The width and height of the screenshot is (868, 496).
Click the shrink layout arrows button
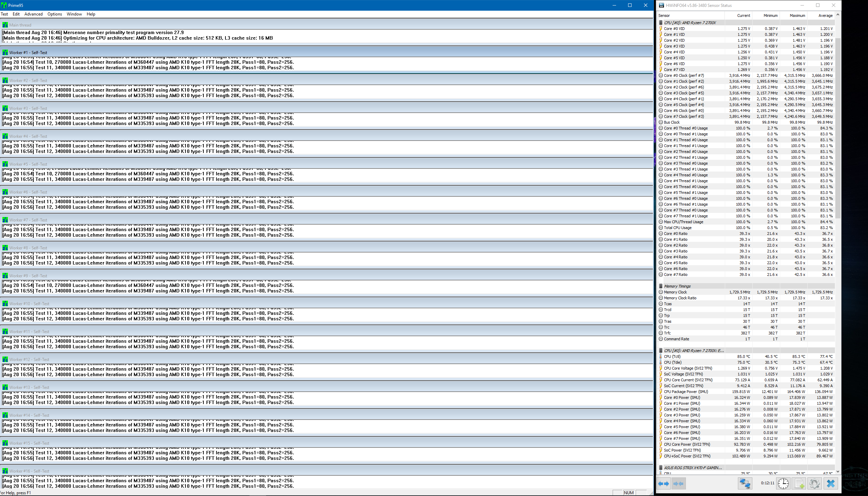(x=678, y=484)
